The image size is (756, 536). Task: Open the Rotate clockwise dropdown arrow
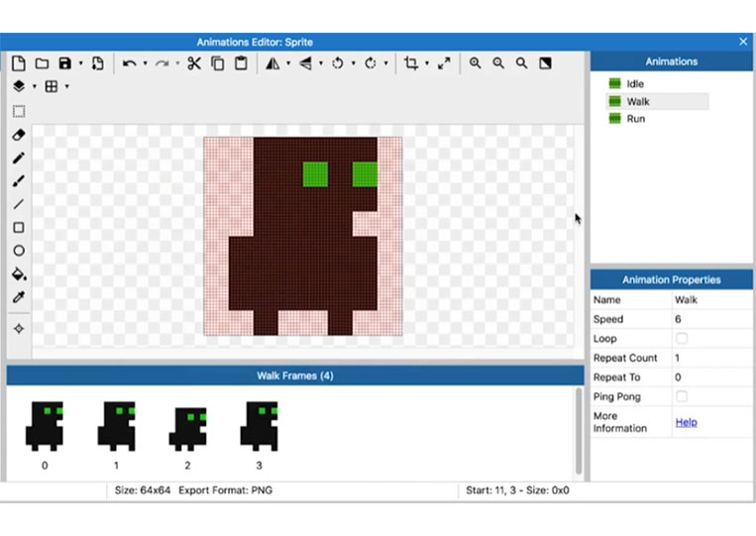tap(385, 63)
